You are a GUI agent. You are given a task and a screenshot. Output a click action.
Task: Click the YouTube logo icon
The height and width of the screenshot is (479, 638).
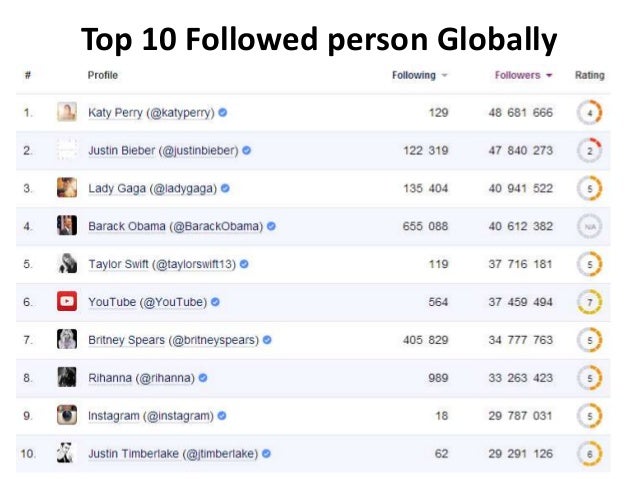coord(67,301)
